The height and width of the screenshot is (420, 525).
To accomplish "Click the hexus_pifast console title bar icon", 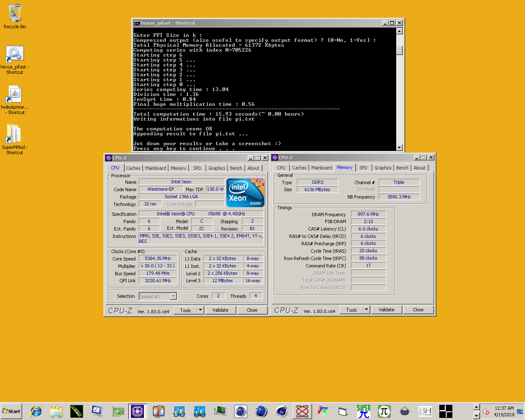I will coord(137,23).
